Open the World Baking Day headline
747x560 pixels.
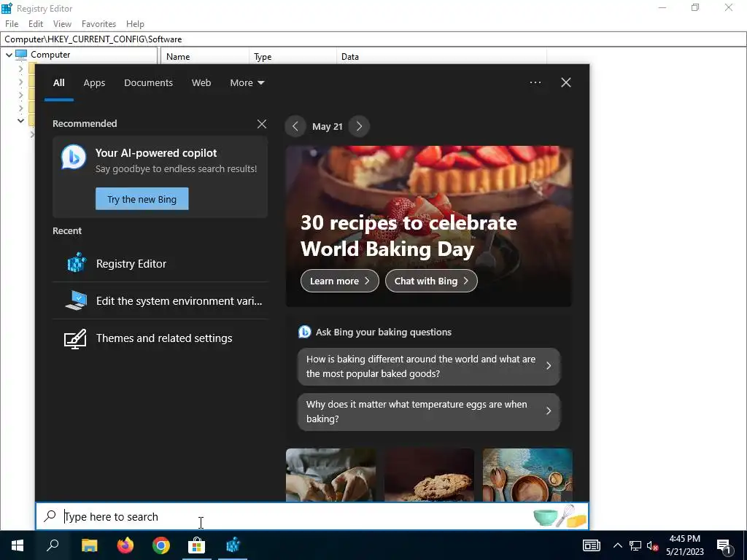tap(409, 236)
